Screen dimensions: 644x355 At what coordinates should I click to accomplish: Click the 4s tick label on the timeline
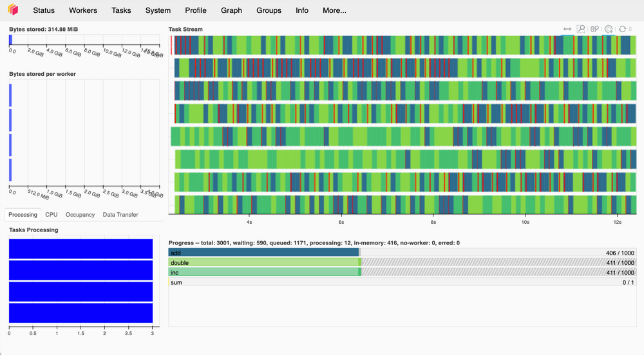pyautogui.click(x=249, y=222)
